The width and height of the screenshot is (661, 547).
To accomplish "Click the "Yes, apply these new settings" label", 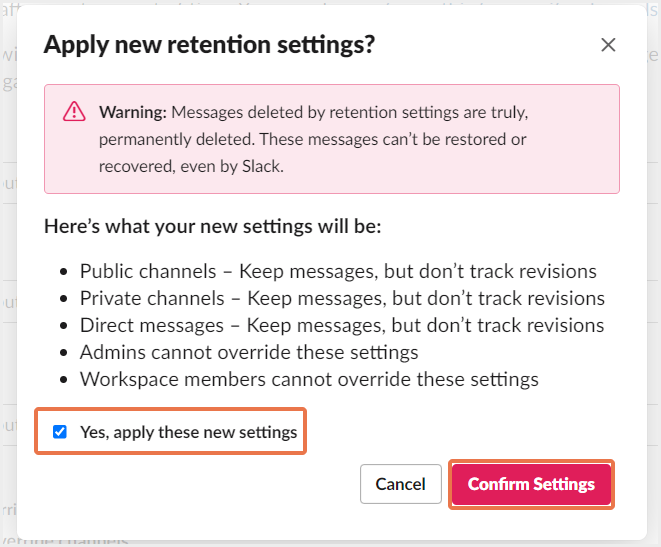I will (188, 433).
